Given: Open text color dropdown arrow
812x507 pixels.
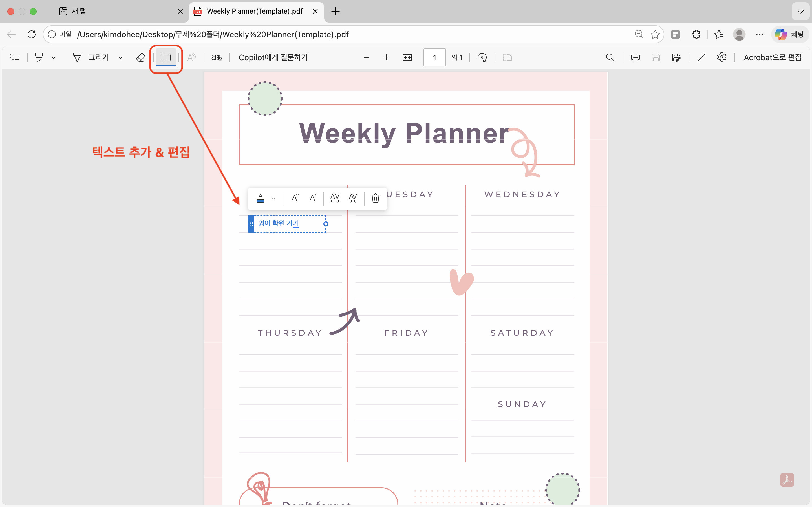Looking at the screenshot, I should pos(273,198).
